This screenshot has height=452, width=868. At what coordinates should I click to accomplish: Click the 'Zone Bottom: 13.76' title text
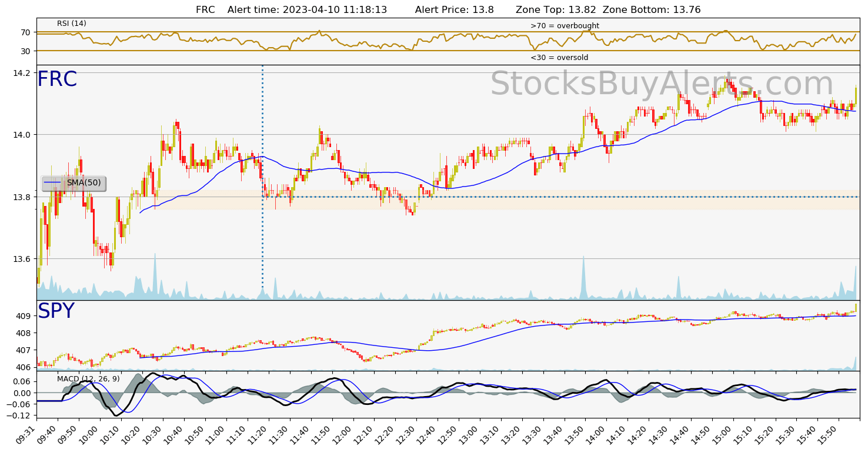(650, 10)
